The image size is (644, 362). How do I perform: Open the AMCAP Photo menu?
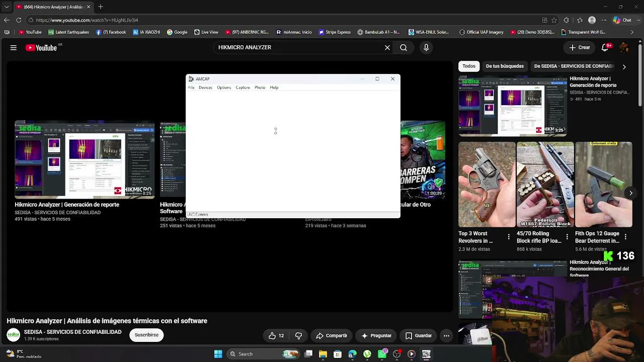point(260,87)
